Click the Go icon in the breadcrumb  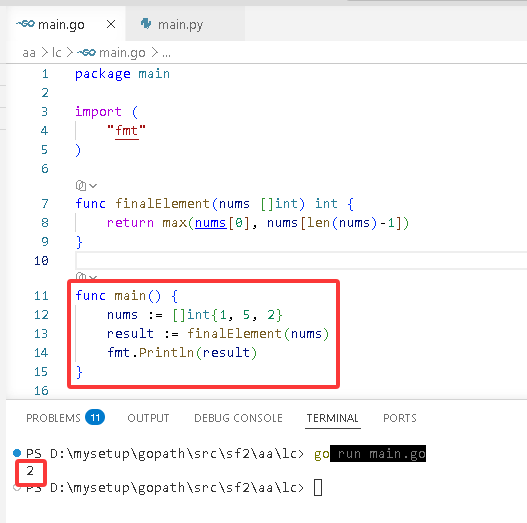(86, 52)
